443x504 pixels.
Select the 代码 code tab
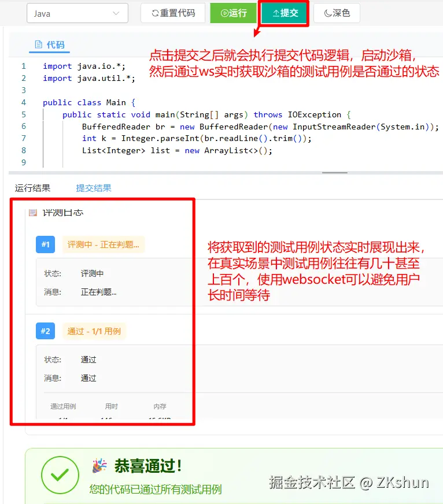50,45
